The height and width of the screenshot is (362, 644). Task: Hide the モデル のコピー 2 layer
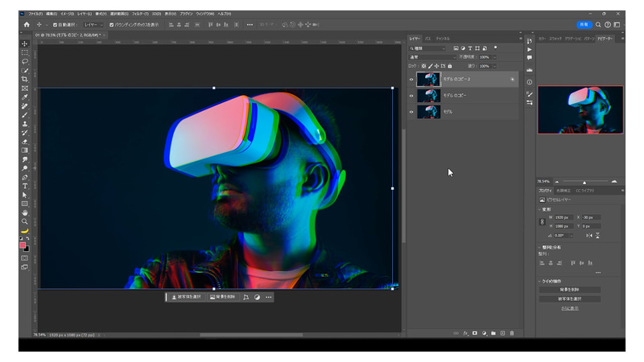click(x=411, y=80)
